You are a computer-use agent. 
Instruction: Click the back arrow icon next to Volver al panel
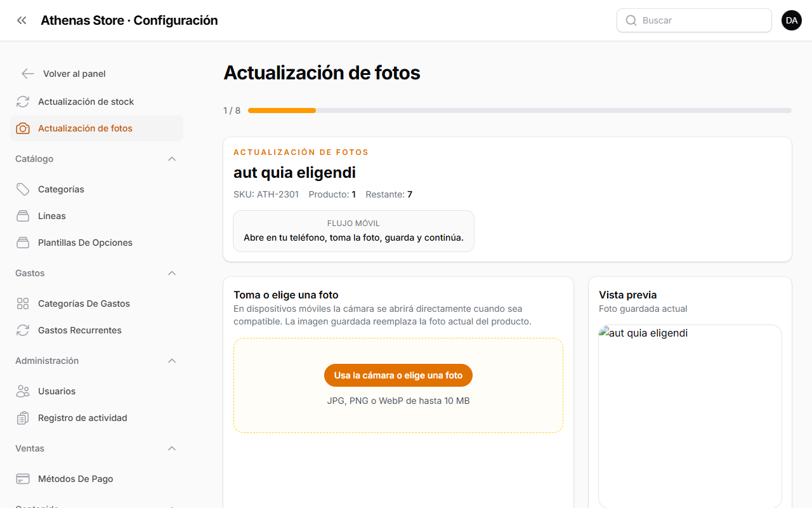tap(27, 74)
